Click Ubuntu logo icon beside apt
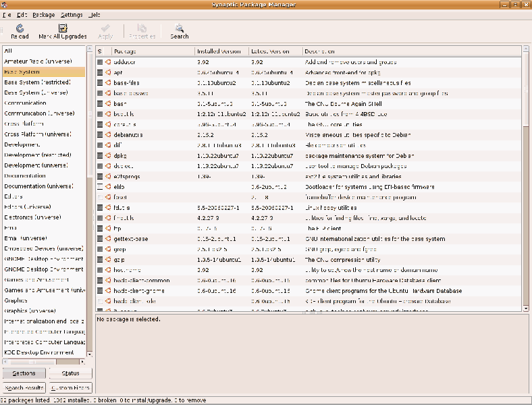The image size is (532, 405). coord(108,72)
